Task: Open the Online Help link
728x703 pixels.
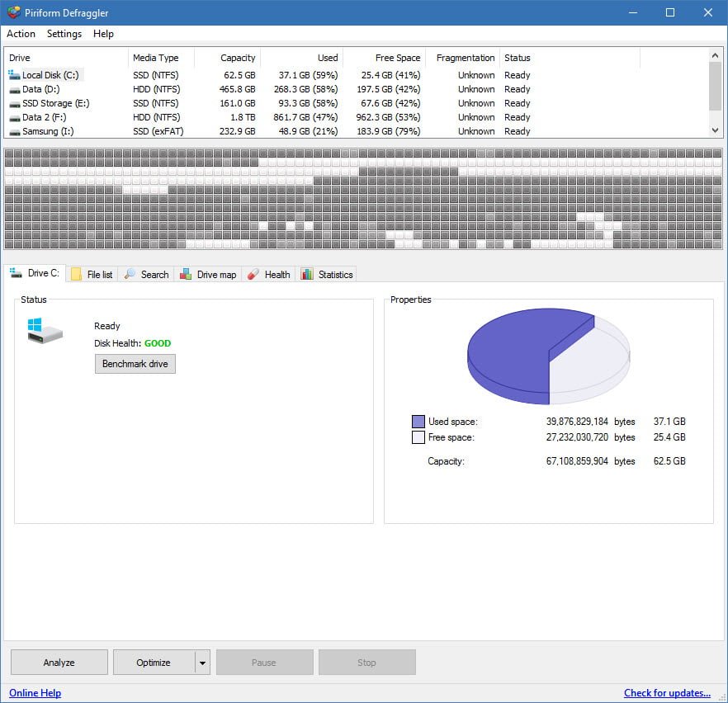Action: [x=35, y=693]
